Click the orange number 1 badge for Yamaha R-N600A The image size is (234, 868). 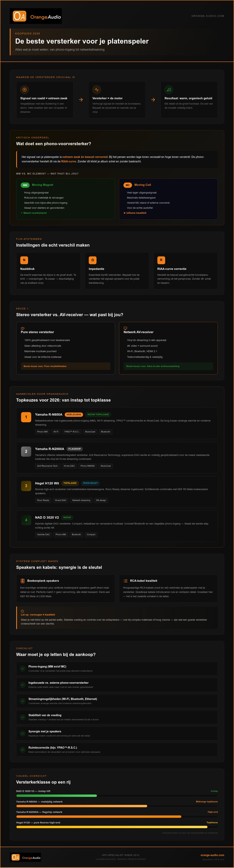click(26, 417)
